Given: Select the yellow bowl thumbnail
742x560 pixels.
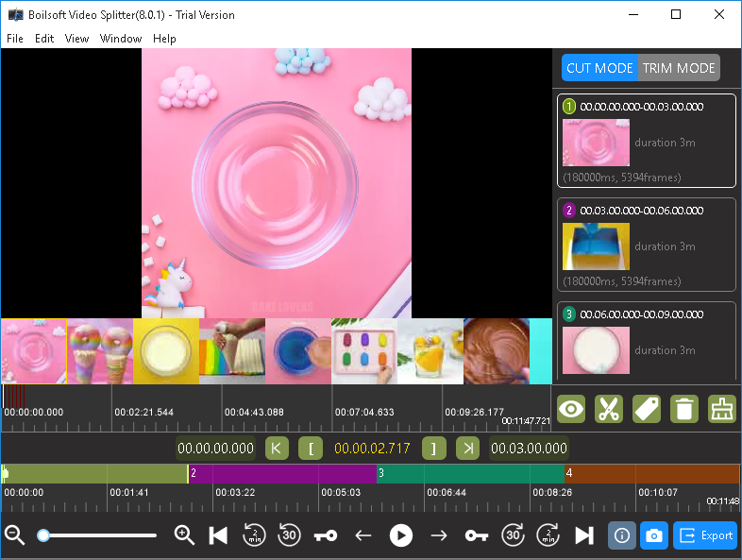Looking at the screenshot, I should (x=166, y=351).
